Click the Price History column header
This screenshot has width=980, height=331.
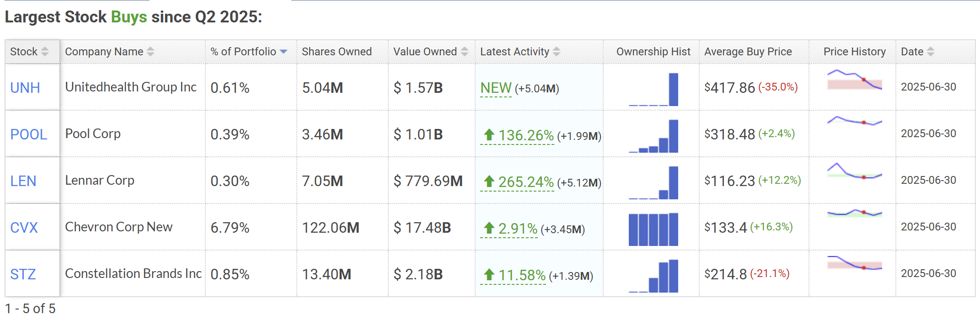click(x=854, y=52)
